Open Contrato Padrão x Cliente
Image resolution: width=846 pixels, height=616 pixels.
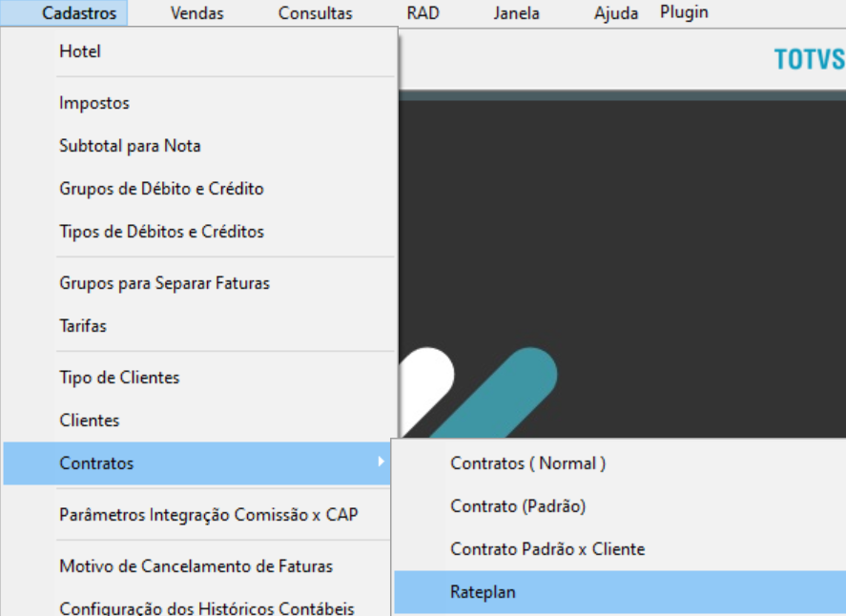pos(621,549)
